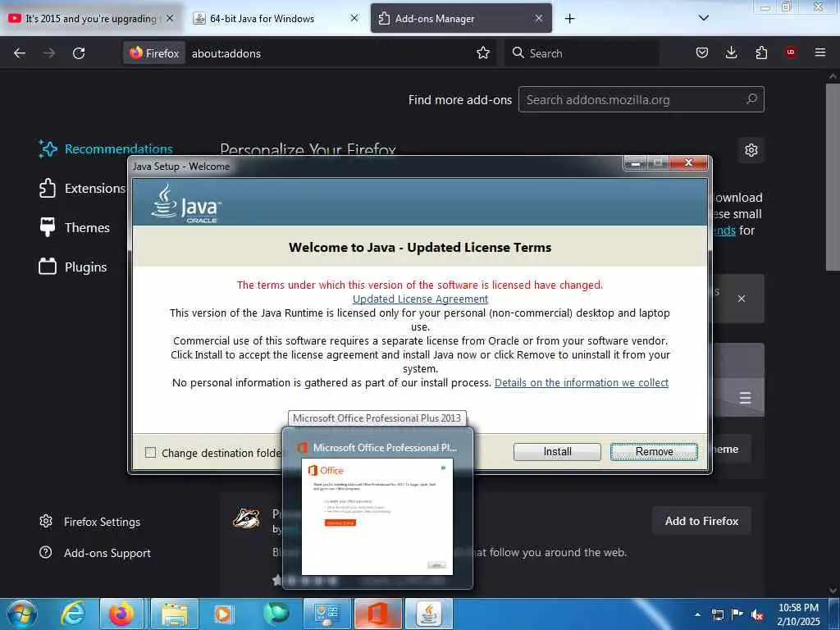Switch to the It's 2015 YouTube tab
Screen dimensions: 840x630
click(x=91, y=18)
